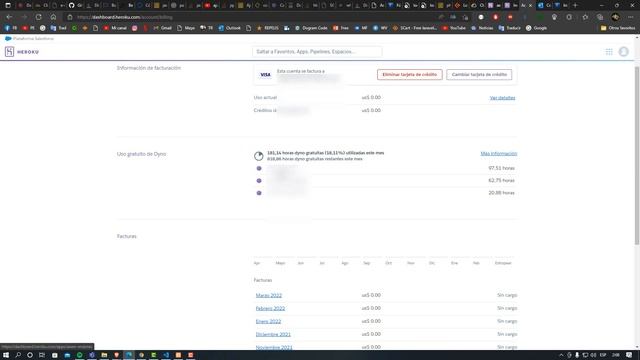640x360 pixels.
Task: Open Visual Studio Code from taskbar
Action: click(166, 355)
